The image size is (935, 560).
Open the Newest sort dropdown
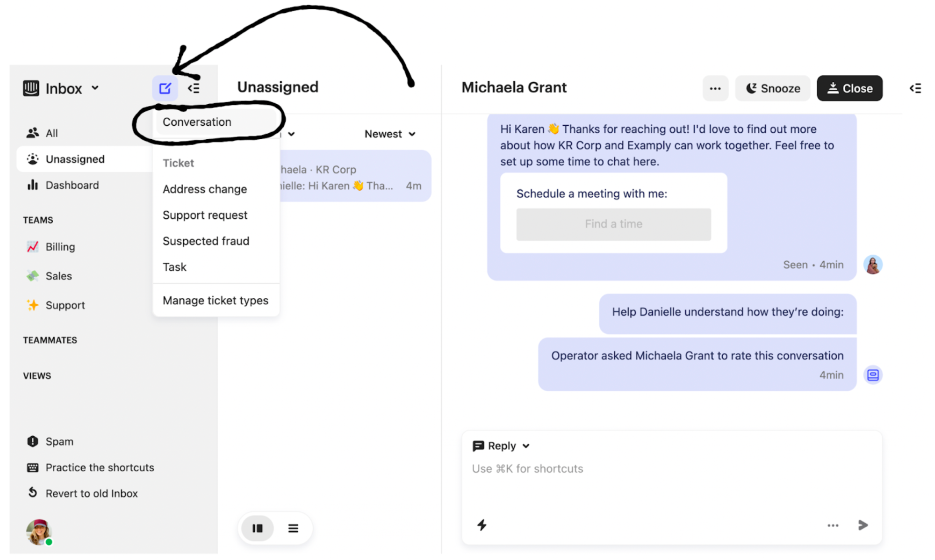coord(389,134)
